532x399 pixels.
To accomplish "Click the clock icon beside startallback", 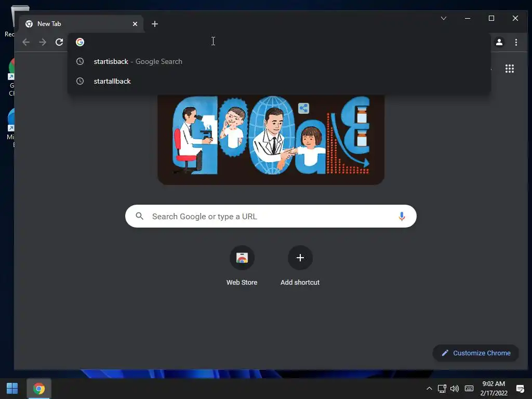I will click(x=80, y=81).
